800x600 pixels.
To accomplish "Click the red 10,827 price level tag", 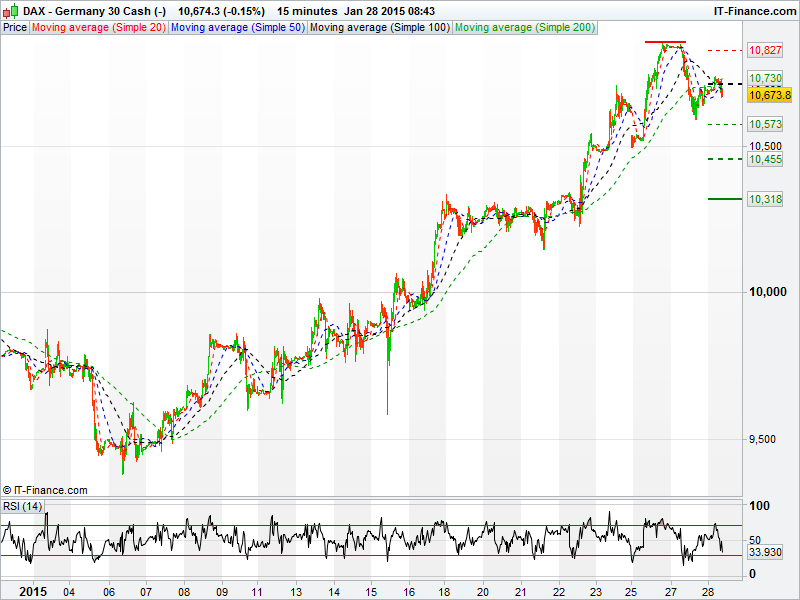I will 765,50.
